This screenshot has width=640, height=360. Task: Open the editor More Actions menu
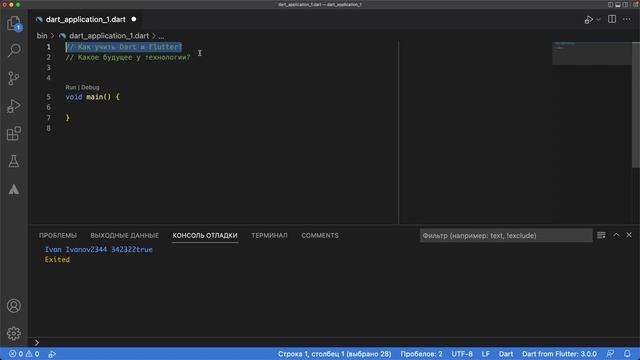[627, 19]
